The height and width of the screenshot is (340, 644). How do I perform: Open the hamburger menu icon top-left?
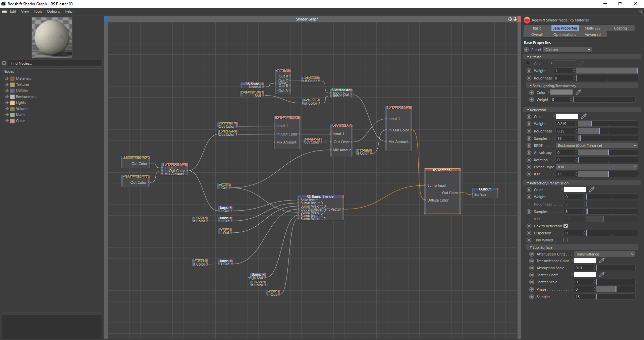4,11
